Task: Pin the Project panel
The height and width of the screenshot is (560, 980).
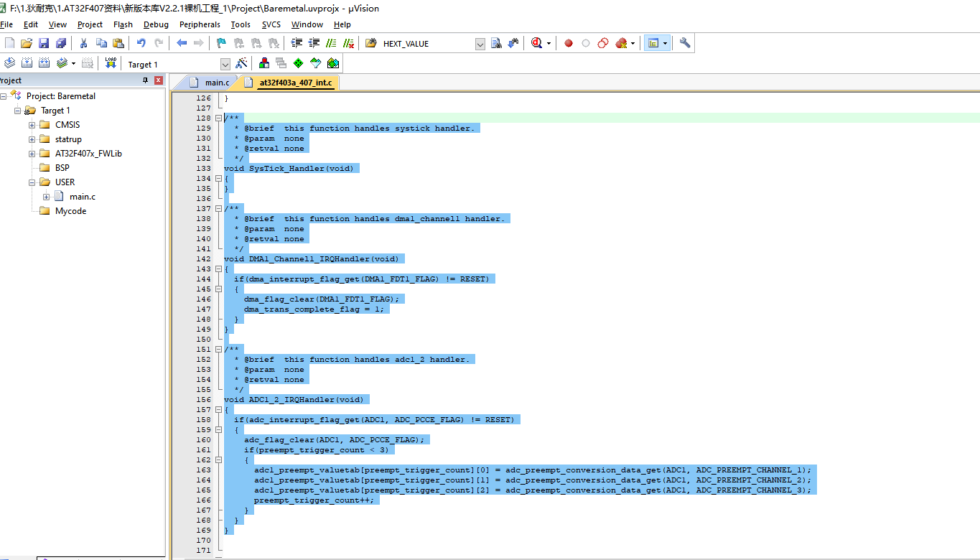Action: point(146,80)
